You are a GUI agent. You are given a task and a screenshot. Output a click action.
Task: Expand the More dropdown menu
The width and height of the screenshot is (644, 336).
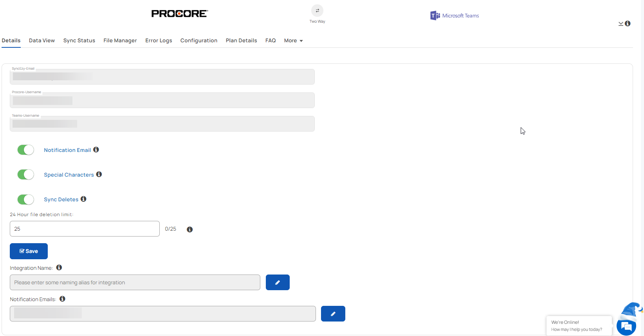(293, 41)
